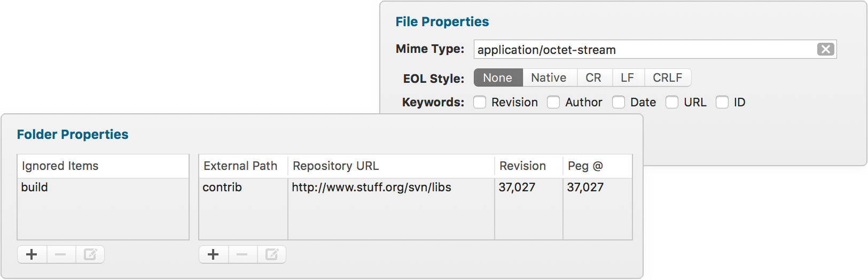Enable the Author keyword checkbox
868x280 pixels.
[553, 102]
